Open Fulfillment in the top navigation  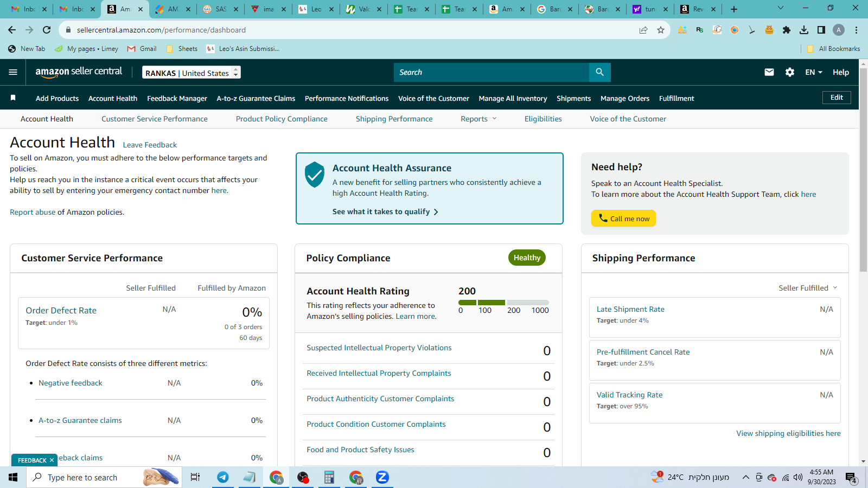(x=676, y=98)
